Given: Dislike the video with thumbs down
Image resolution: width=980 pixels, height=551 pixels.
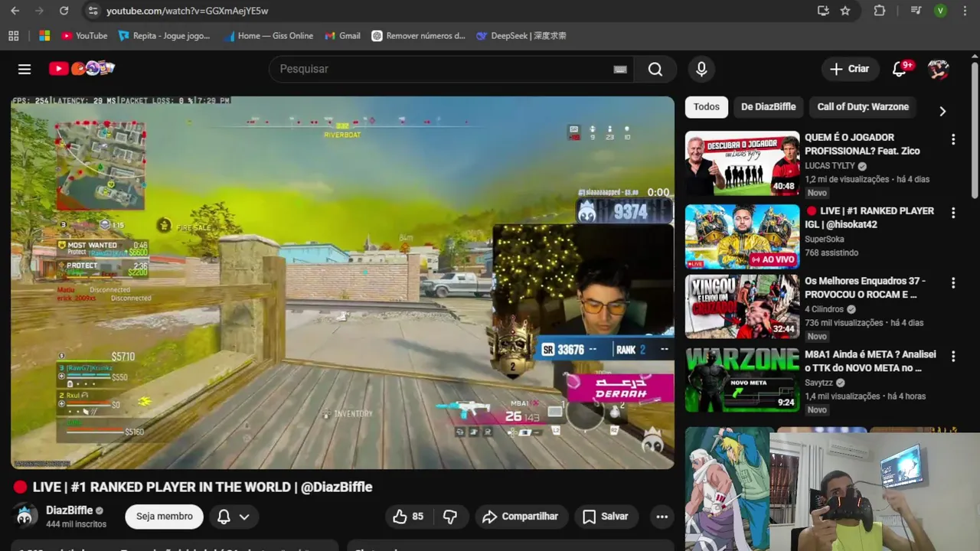Looking at the screenshot, I should pyautogui.click(x=450, y=517).
